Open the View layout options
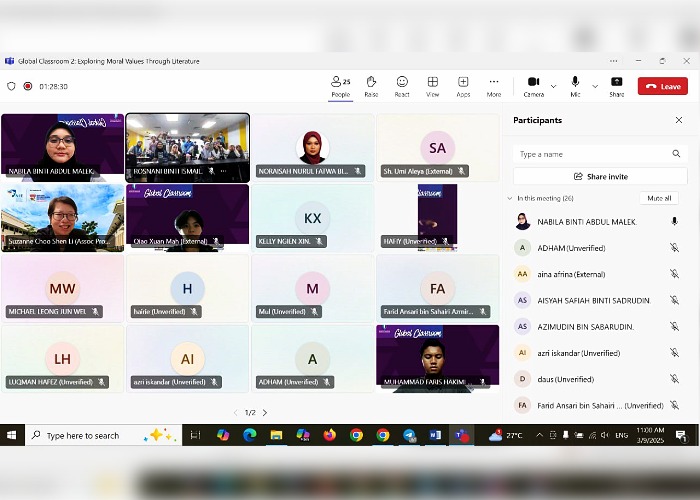This screenshot has width=700, height=500. [x=433, y=86]
